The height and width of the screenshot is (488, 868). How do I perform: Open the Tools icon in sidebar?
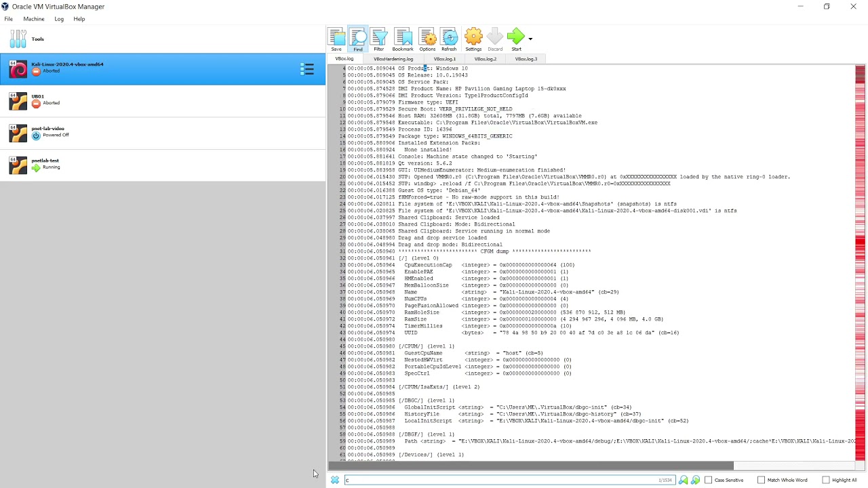(18, 39)
